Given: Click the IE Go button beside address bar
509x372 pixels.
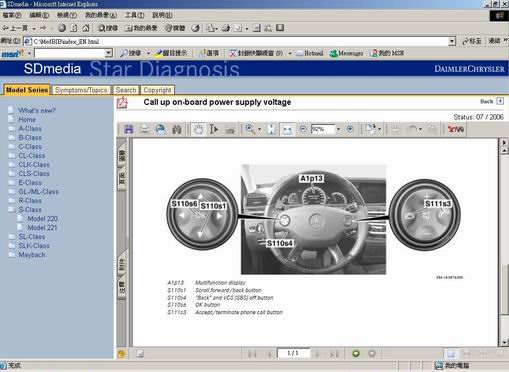Looking at the screenshot, I should click(x=472, y=41).
